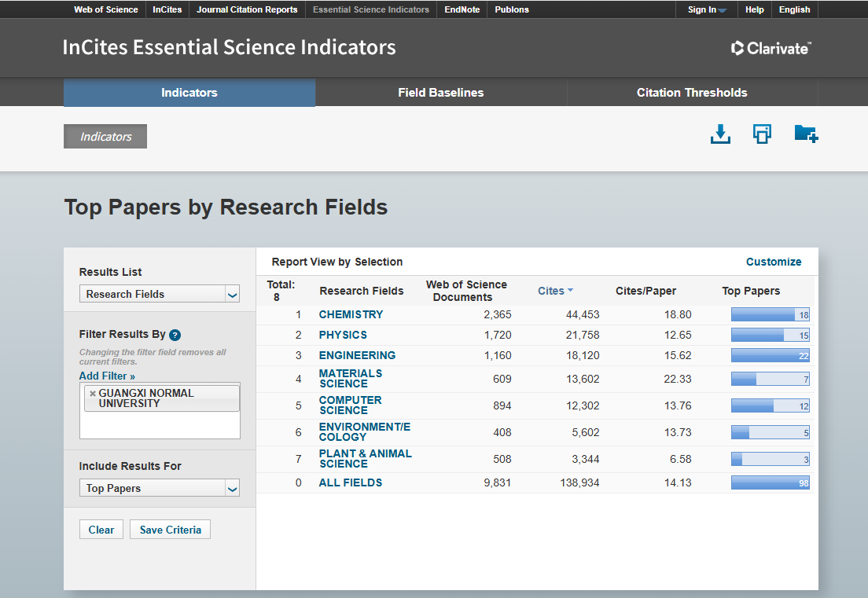Open the MATERIALS SCIENCE research field
This screenshot has width=868, height=598.
[351, 379]
